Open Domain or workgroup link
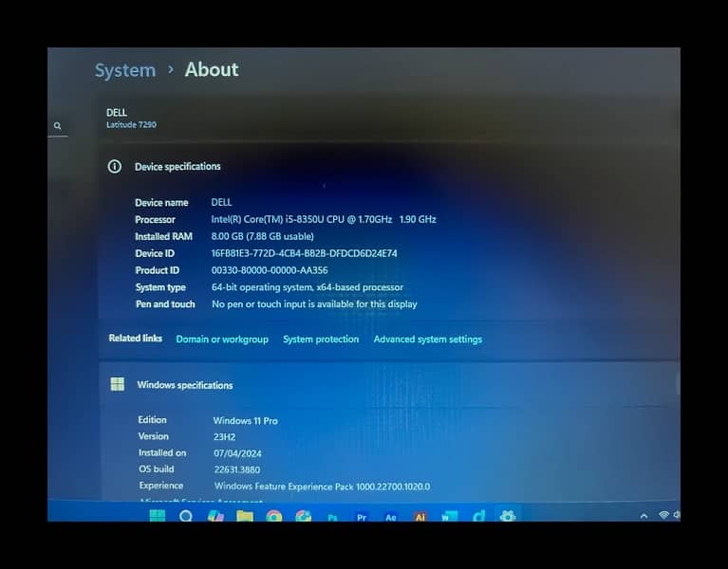This screenshot has height=569, width=728. coord(222,340)
